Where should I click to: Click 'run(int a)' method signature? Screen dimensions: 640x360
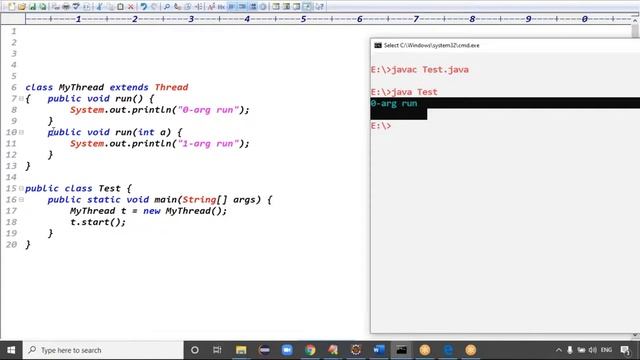[x=143, y=132]
